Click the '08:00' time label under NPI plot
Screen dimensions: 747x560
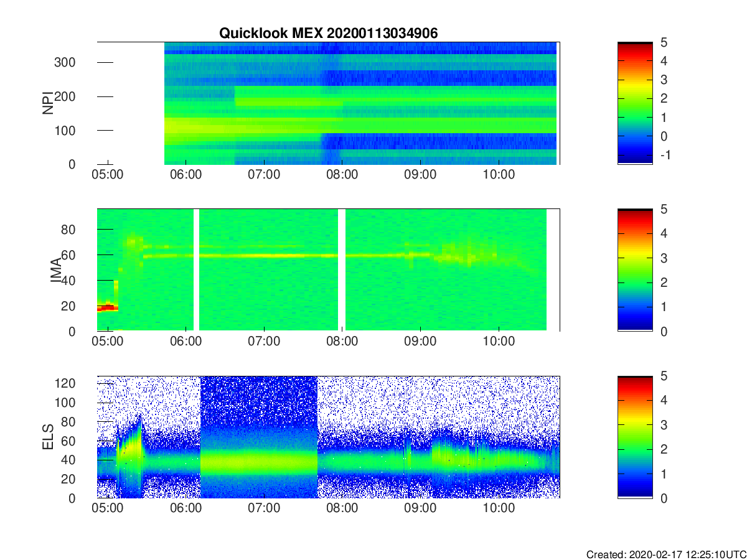pos(342,175)
